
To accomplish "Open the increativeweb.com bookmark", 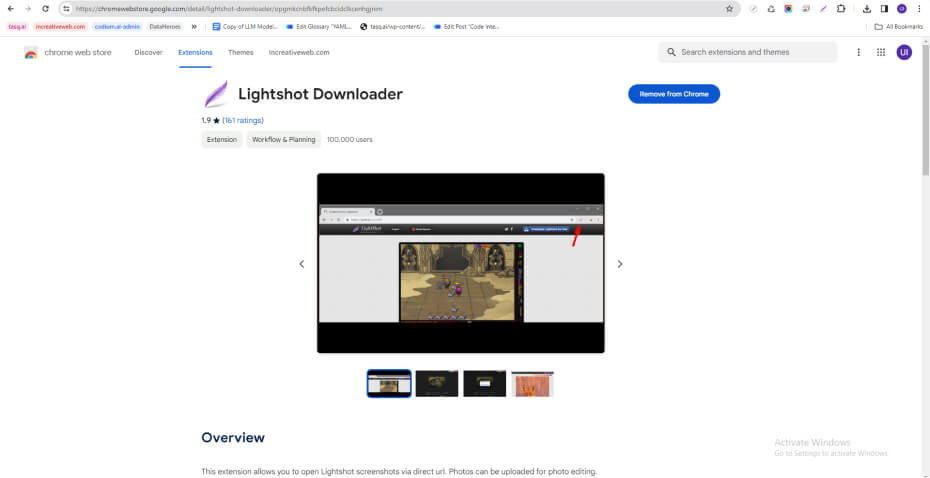I will [x=60, y=27].
